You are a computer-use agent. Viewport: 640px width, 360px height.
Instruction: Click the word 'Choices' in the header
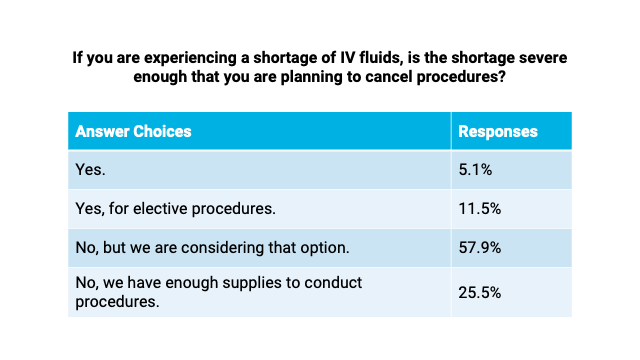click(162, 131)
